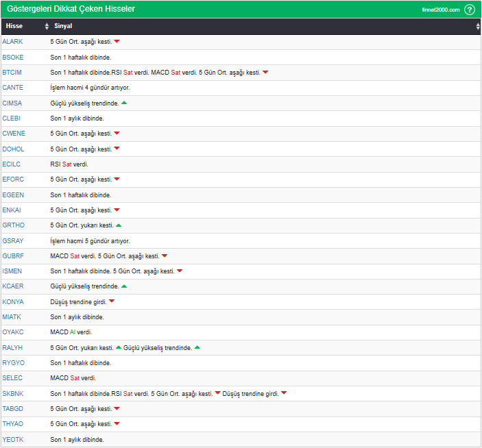Click red down arrow in BTCIM row
482x448 pixels.
coord(265,72)
